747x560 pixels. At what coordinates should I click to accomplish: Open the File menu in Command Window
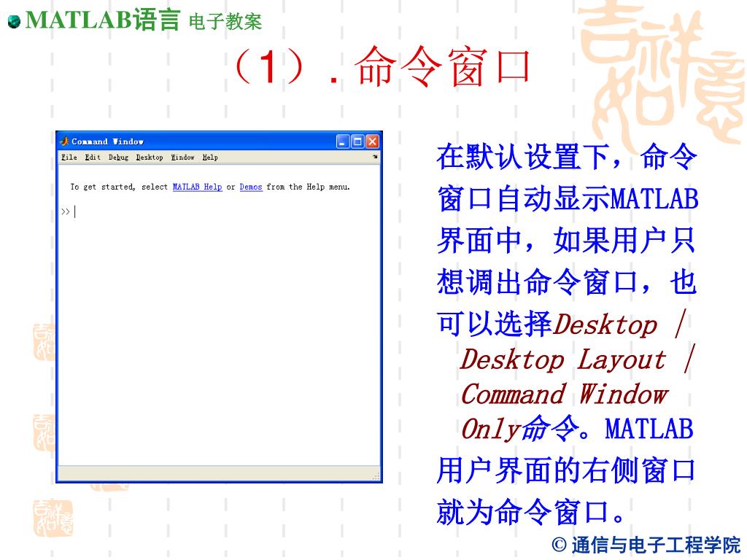pyautogui.click(x=69, y=157)
